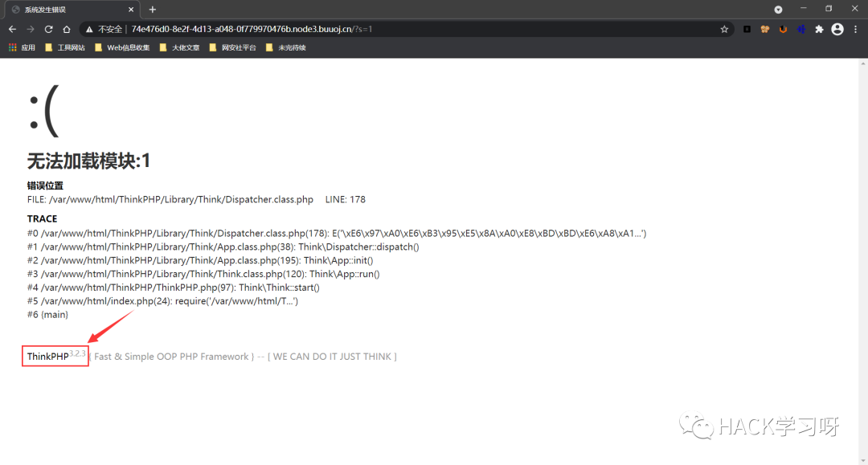Click the TRACE heading
The image size is (868, 465).
tap(42, 219)
